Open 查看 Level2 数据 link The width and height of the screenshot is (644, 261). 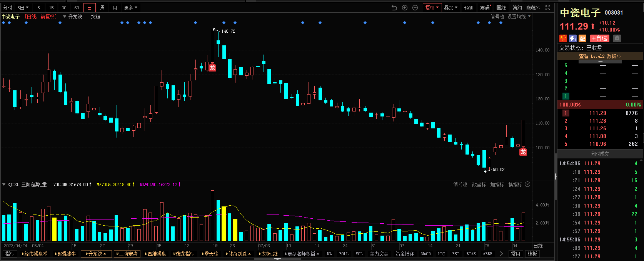(x=600, y=56)
